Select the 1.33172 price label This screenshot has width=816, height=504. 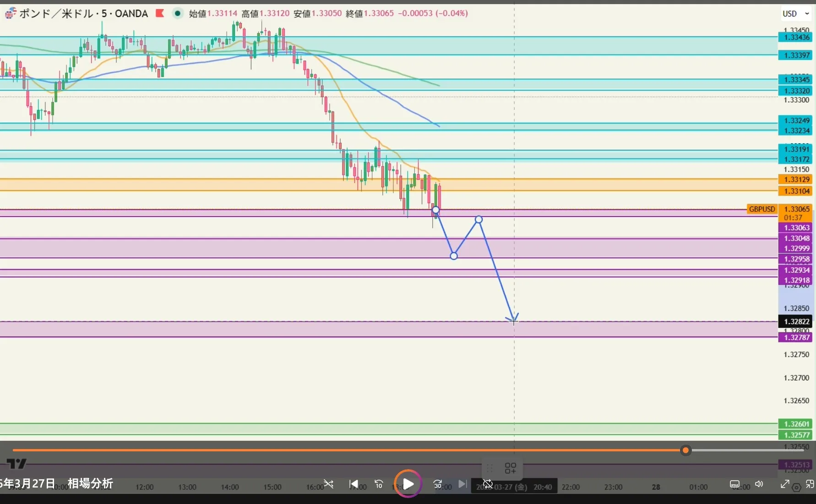[795, 159]
